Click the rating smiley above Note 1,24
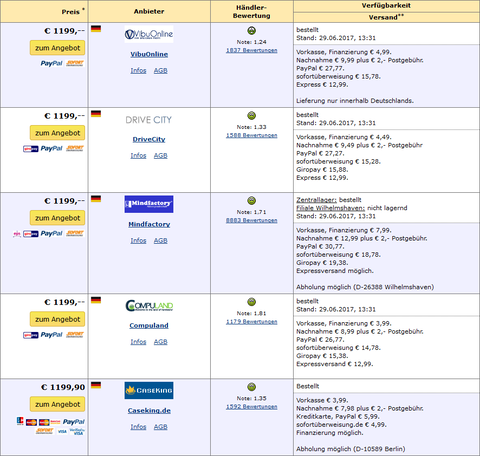This screenshot has height=456, width=480. 251,31
